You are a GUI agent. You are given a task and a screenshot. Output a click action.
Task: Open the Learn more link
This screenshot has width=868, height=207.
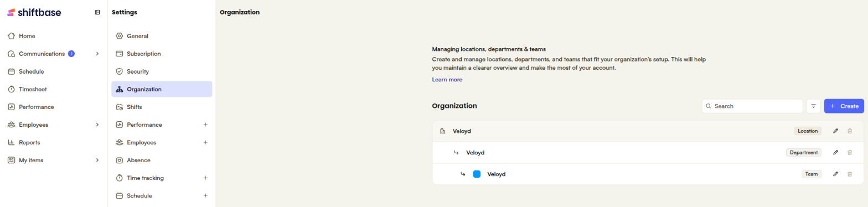[447, 80]
